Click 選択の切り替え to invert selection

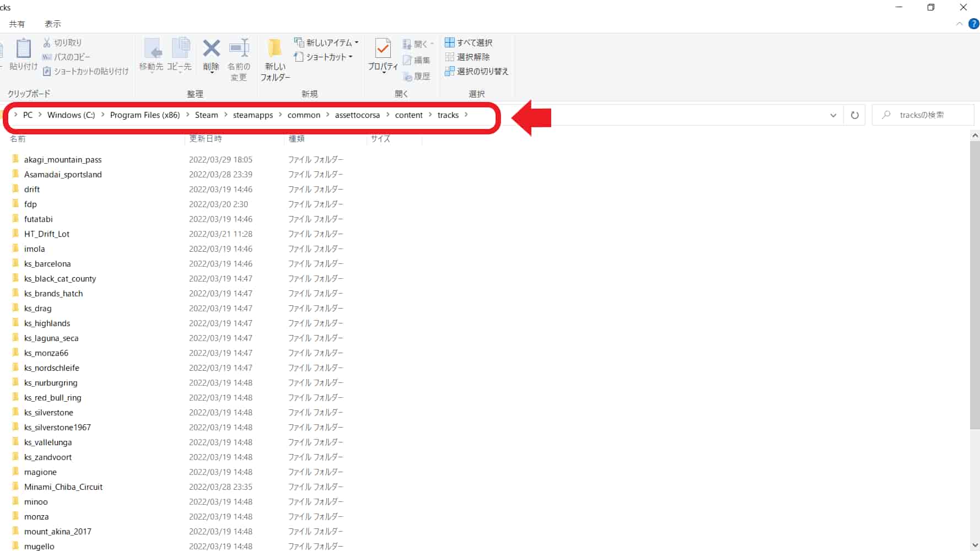click(x=476, y=71)
